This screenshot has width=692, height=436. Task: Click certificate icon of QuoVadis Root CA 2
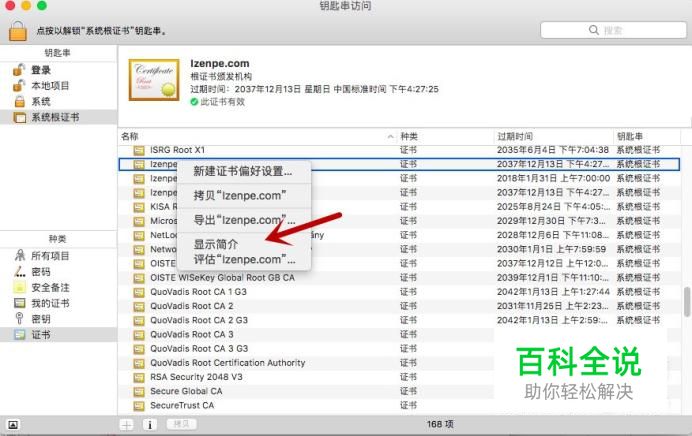pos(139,306)
